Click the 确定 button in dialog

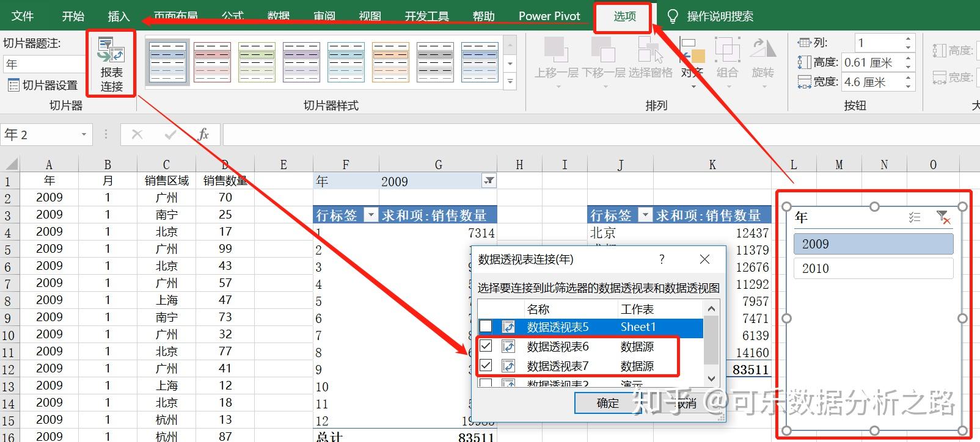point(607,403)
